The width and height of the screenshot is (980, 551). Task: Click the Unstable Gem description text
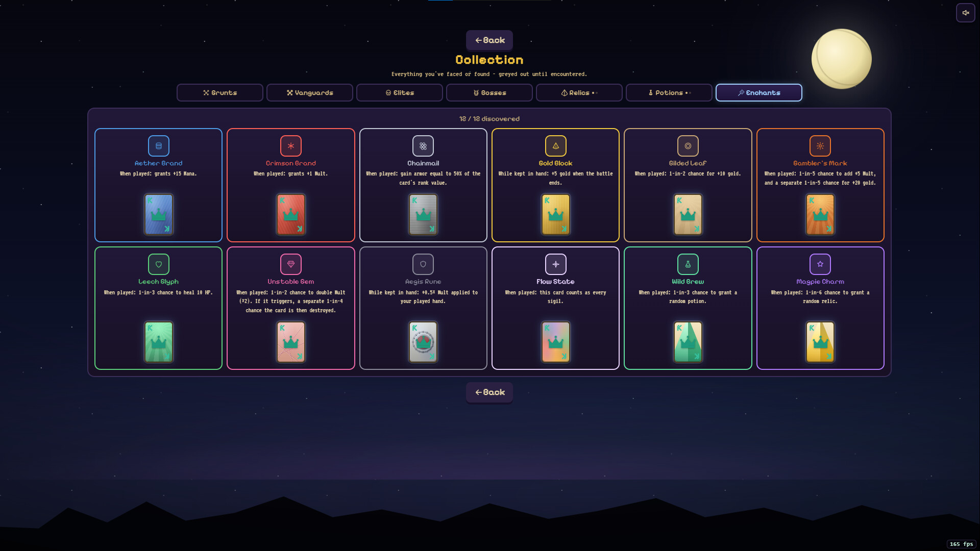(291, 302)
